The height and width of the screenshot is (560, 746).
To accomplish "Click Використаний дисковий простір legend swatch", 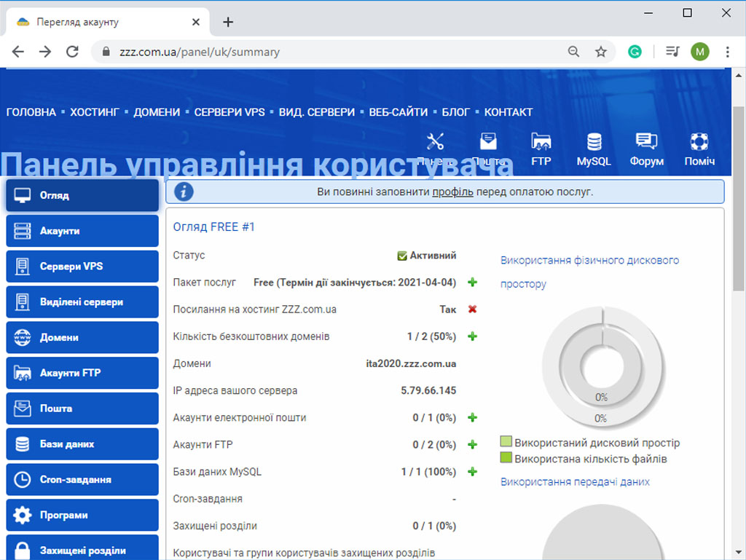I will coord(506,441).
